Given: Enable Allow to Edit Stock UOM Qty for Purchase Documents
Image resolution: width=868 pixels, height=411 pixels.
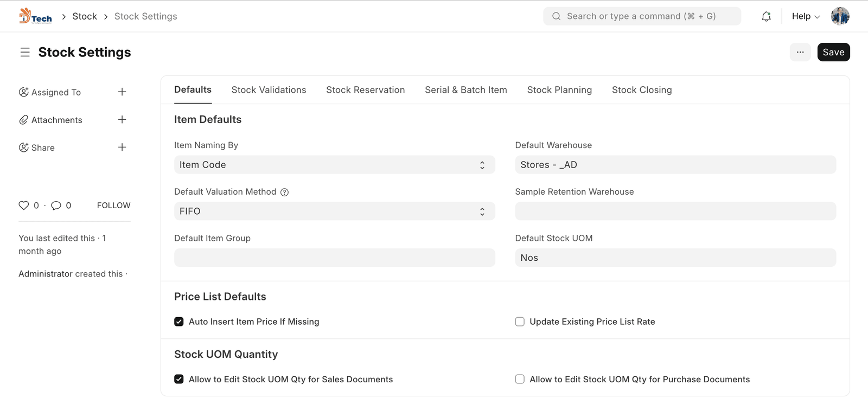Looking at the screenshot, I should [x=520, y=379].
